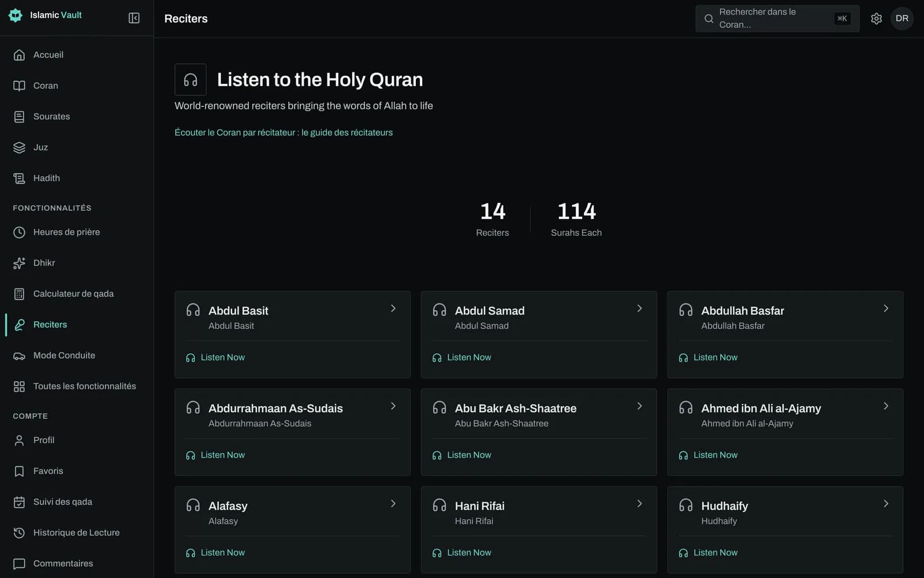Collapse the sidebar panel icon
The image size is (924, 578).
click(x=134, y=18)
